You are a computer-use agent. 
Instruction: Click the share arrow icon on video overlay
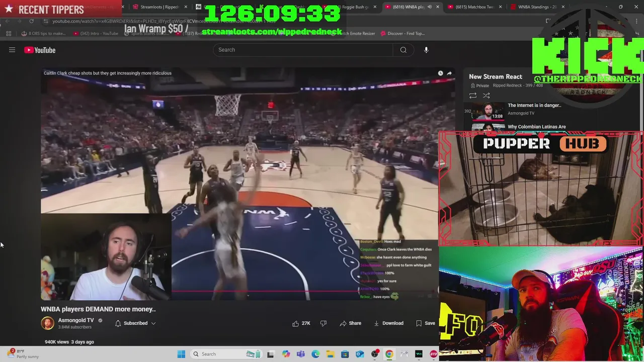pyautogui.click(x=449, y=73)
